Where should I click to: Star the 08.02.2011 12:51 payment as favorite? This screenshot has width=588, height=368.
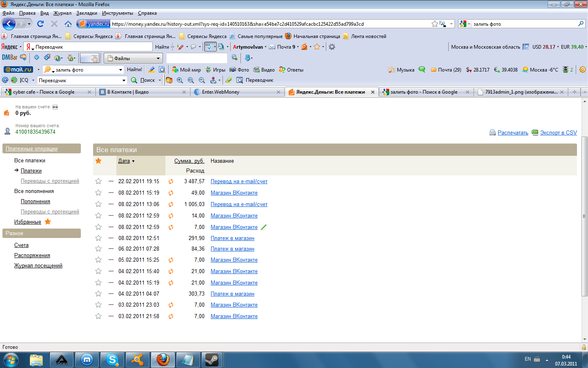click(x=98, y=238)
